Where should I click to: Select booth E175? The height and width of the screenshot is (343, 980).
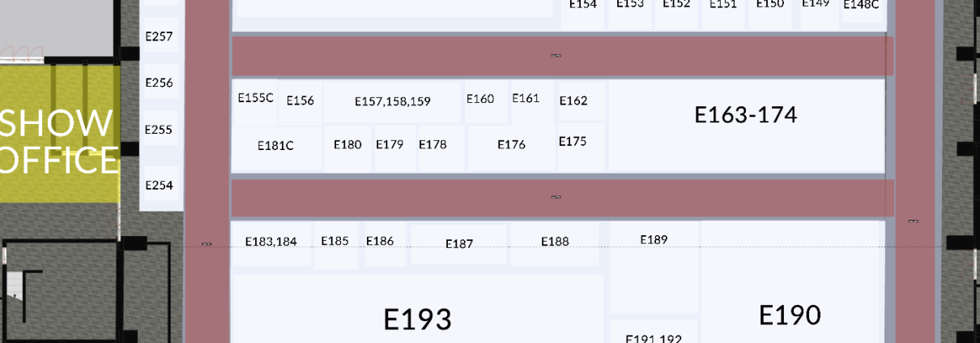[x=573, y=146]
